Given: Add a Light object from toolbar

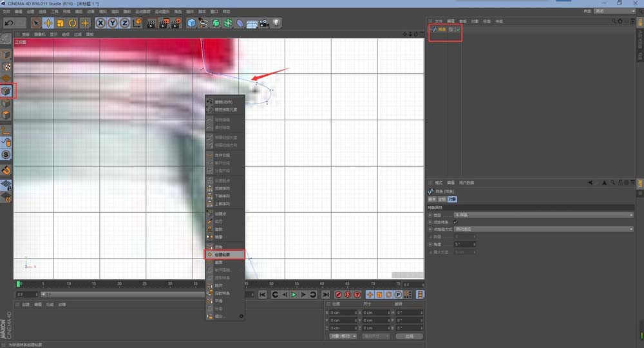Looking at the screenshot, I should pyautogui.click(x=276, y=23).
